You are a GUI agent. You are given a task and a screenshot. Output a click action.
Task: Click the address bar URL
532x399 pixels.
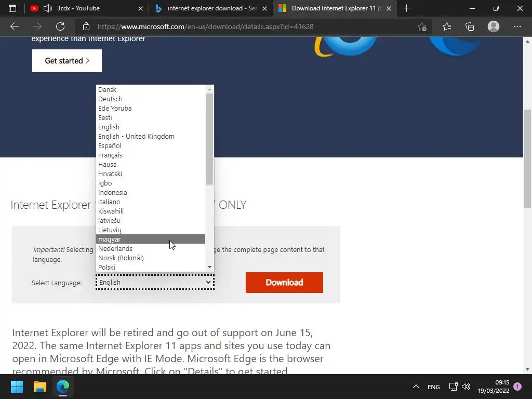205,26
